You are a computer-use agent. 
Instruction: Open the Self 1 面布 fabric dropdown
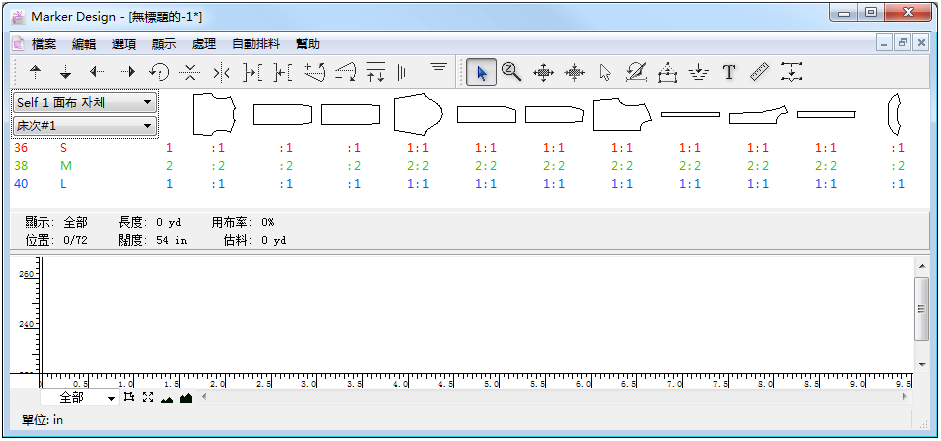click(x=85, y=103)
